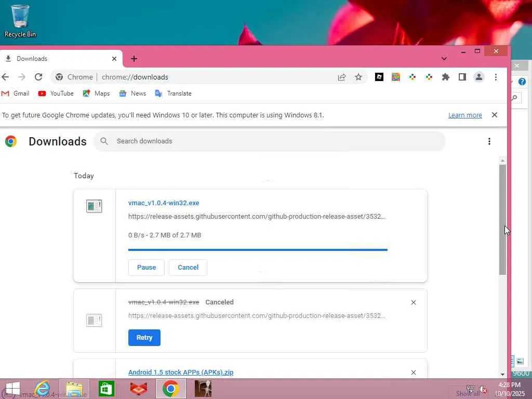Close the Downloads tab
Viewport: 532px width, 399px height.
[114, 59]
